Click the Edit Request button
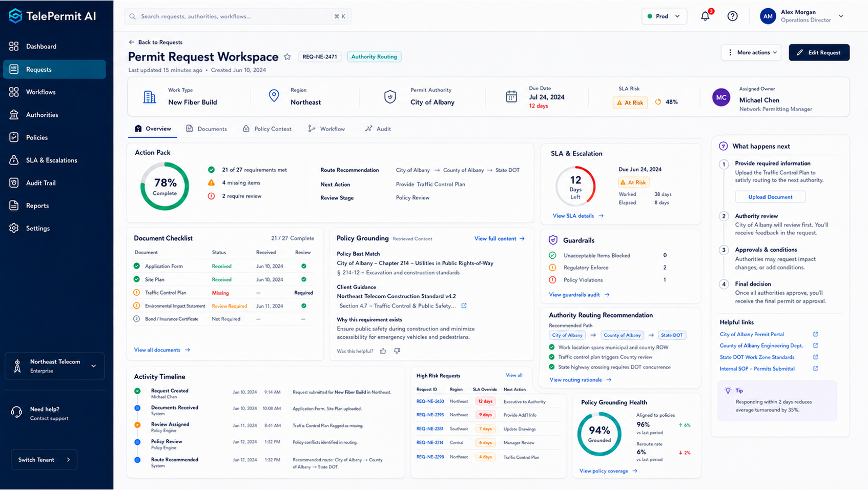This screenshot has width=868, height=490. coord(819,52)
